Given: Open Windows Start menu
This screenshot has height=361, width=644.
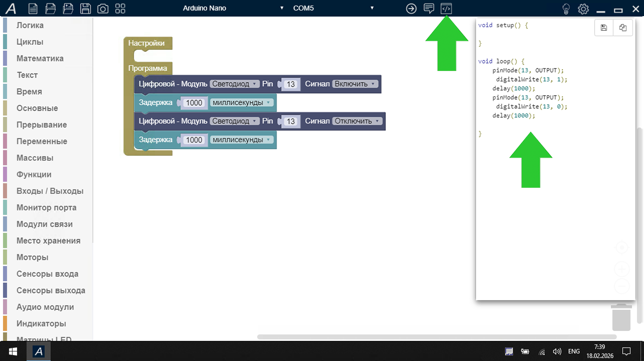Looking at the screenshot, I should click(x=12, y=351).
